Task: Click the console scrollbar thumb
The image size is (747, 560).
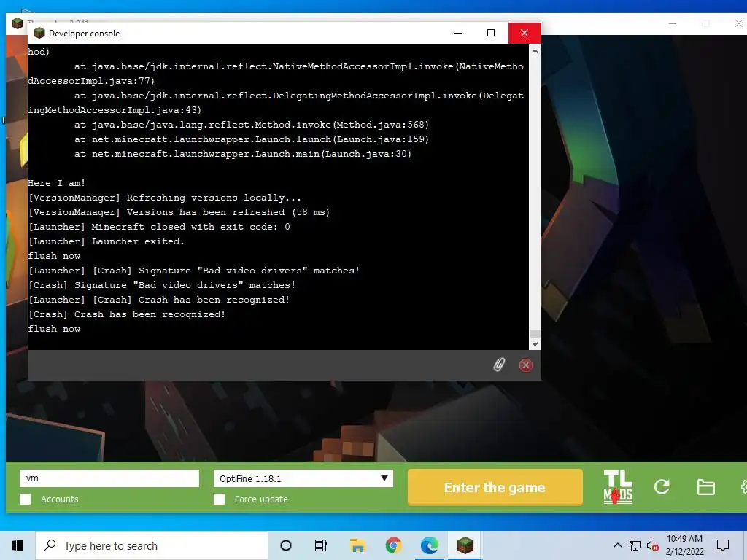Action: click(x=535, y=333)
